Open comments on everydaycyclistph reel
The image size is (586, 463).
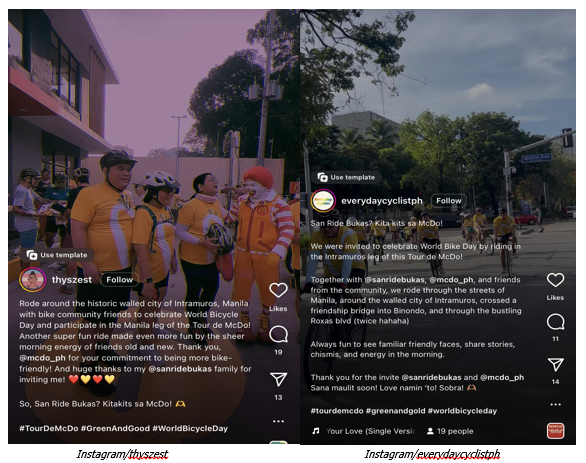click(555, 322)
